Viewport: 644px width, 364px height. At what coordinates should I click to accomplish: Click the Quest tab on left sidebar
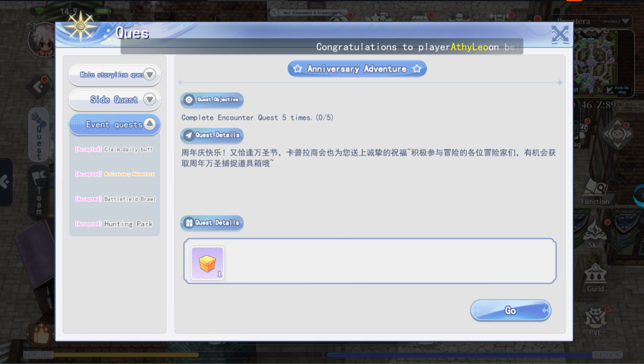pyautogui.click(x=38, y=133)
